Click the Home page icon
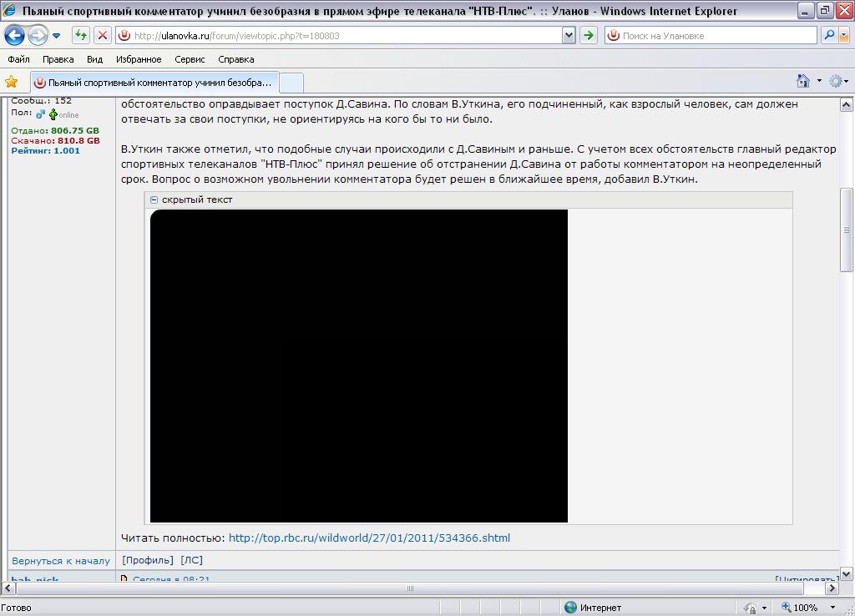This screenshot has width=855, height=616. pos(802,81)
